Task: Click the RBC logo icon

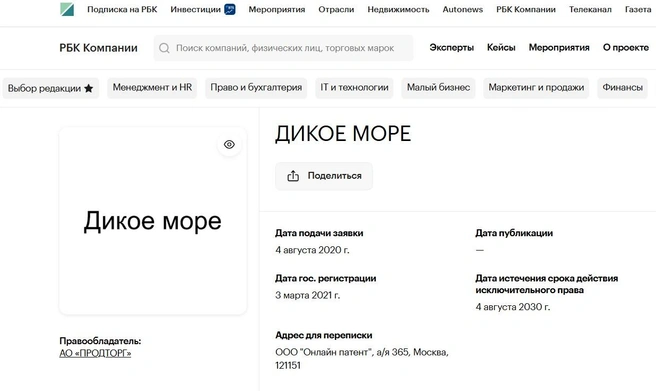Action: point(67,9)
